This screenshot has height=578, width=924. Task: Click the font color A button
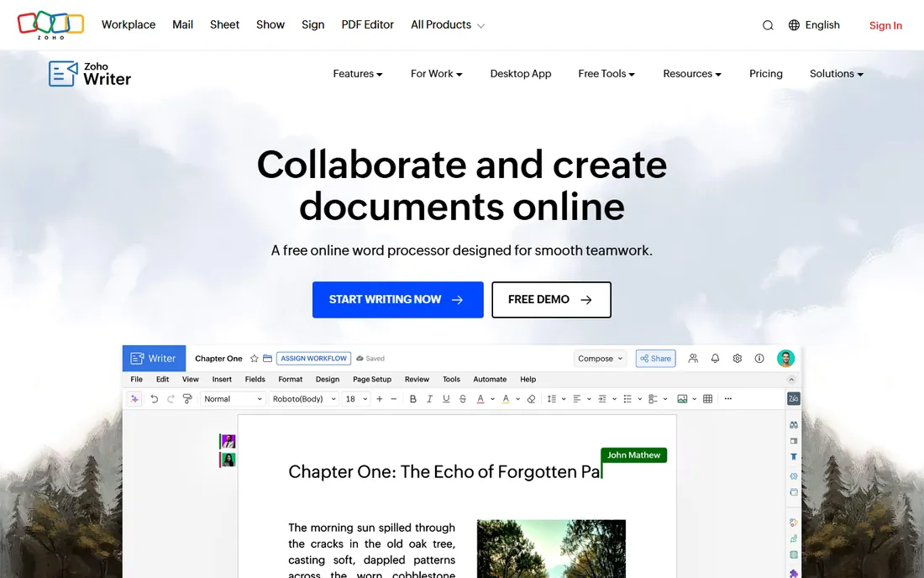480,399
